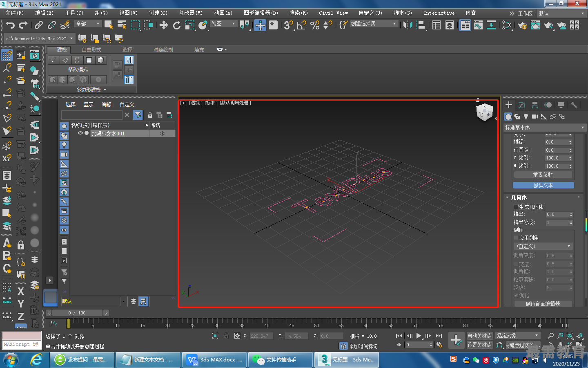588x368 pixels.
Task: Open Internet Explorer from the taskbar
Action: coord(36,360)
